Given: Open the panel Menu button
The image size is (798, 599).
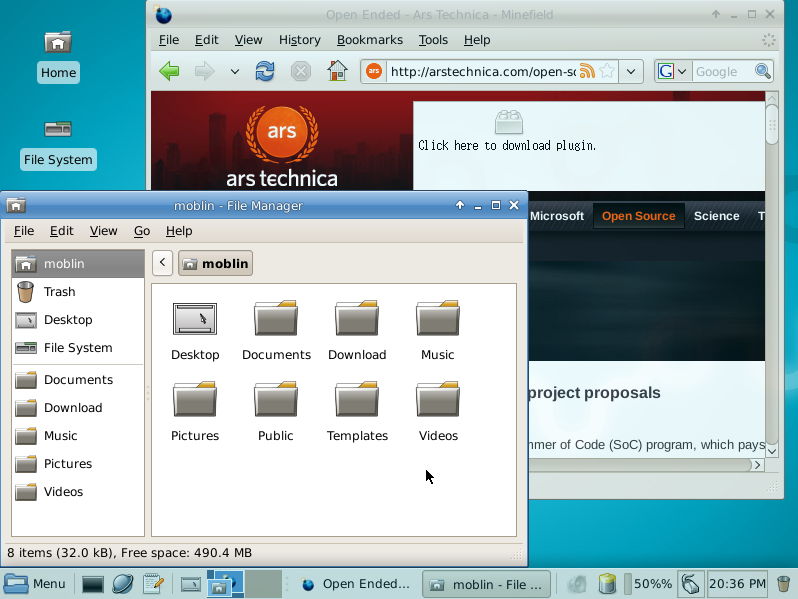Looking at the screenshot, I should (x=36, y=584).
